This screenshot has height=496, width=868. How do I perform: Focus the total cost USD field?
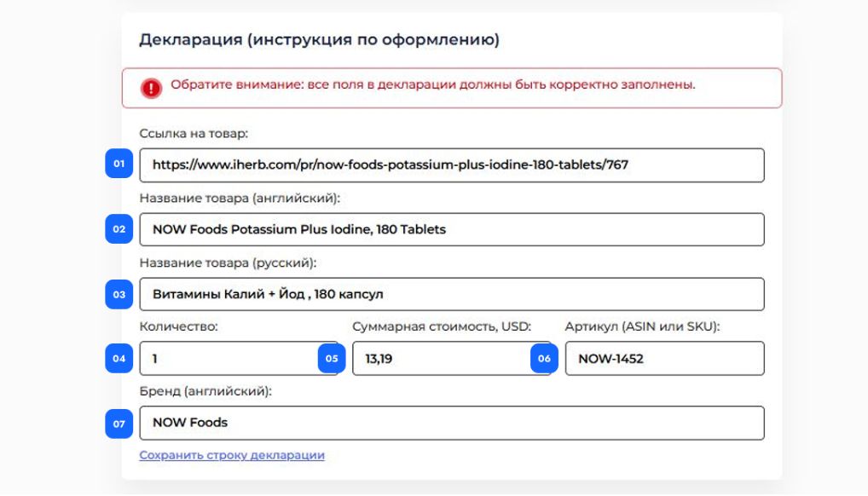452,358
